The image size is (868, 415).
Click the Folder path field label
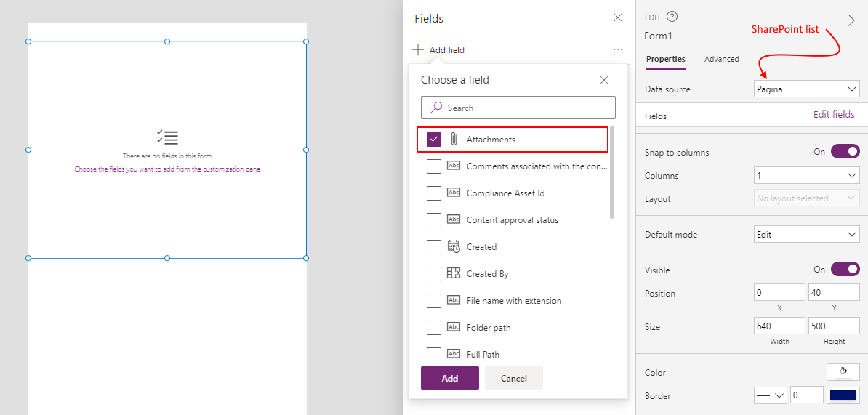pos(489,328)
